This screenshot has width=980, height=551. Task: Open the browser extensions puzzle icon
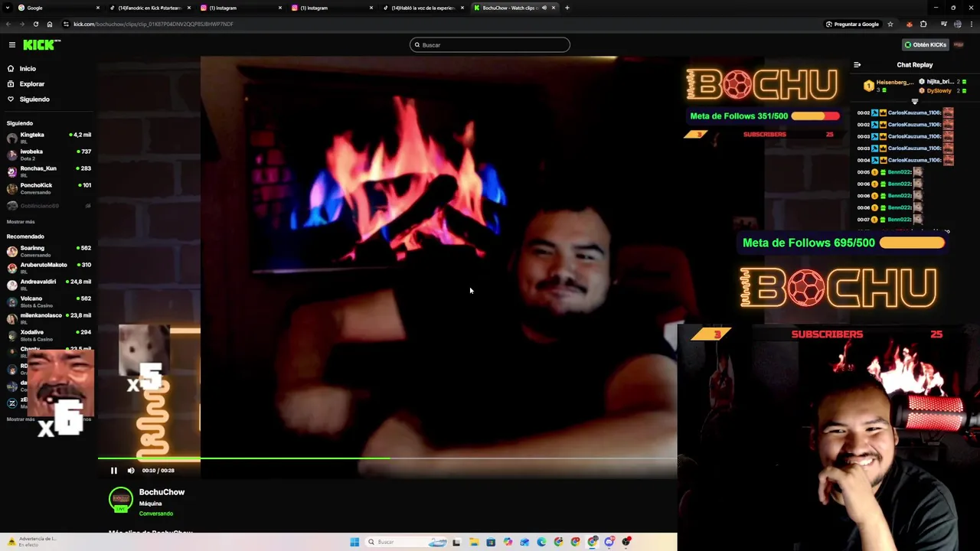pyautogui.click(x=923, y=24)
